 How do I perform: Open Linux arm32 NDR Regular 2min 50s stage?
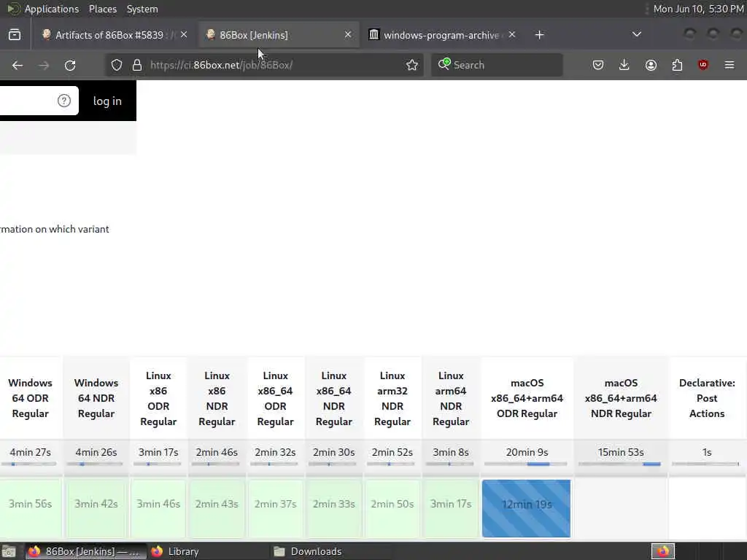pyautogui.click(x=392, y=508)
